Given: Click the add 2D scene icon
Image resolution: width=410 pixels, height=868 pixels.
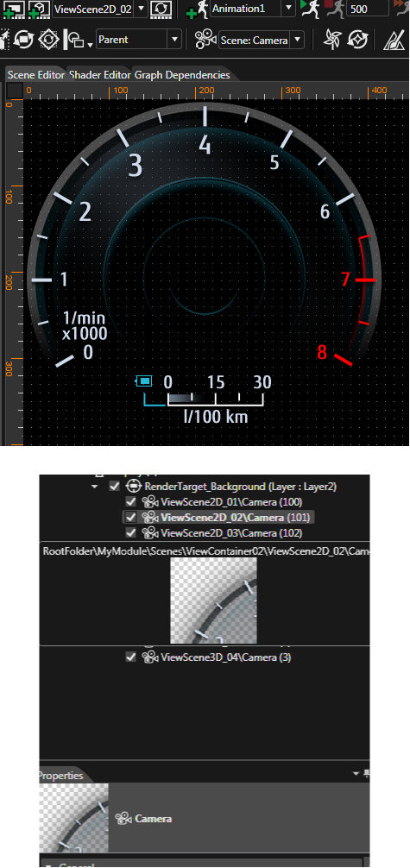Looking at the screenshot, I should (x=13, y=8).
